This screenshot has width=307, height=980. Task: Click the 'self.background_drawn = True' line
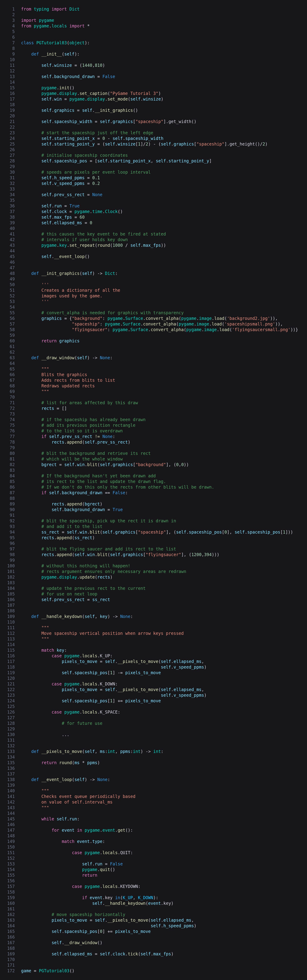(x=87, y=510)
